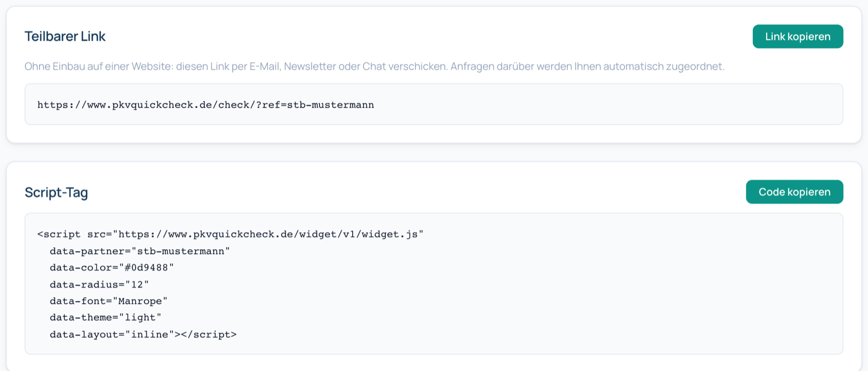
Task: Click the data-theme="light" line
Action: 106,317
